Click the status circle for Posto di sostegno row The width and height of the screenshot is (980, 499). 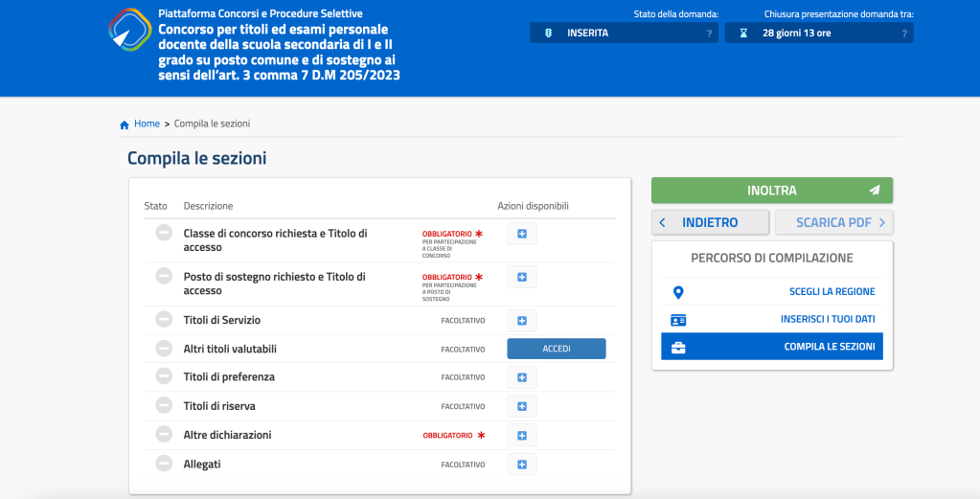(164, 276)
